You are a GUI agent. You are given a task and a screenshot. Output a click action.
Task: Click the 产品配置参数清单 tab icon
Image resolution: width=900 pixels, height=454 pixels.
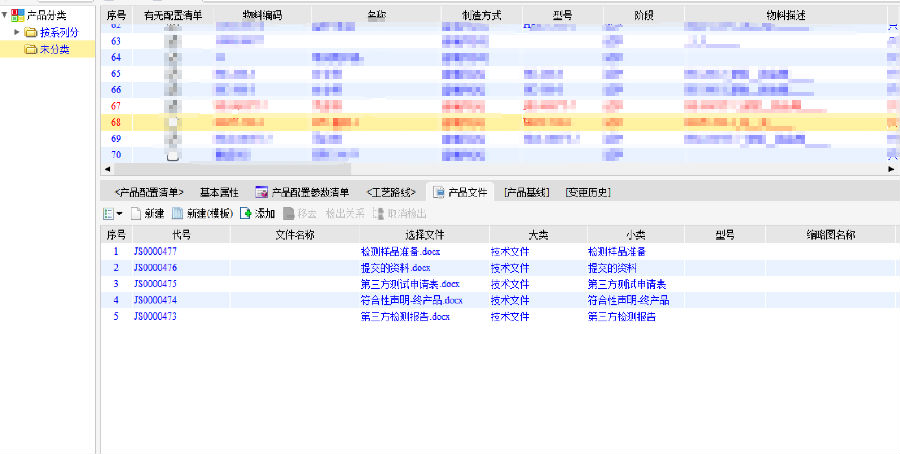(x=261, y=191)
